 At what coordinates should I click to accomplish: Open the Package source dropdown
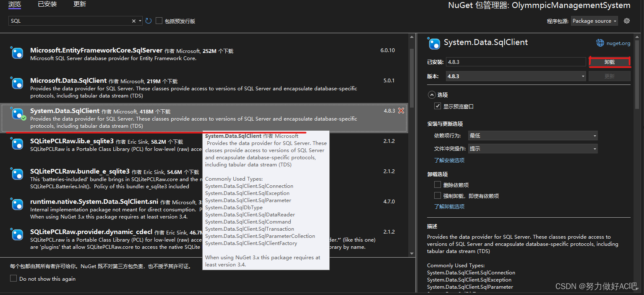[x=594, y=21]
